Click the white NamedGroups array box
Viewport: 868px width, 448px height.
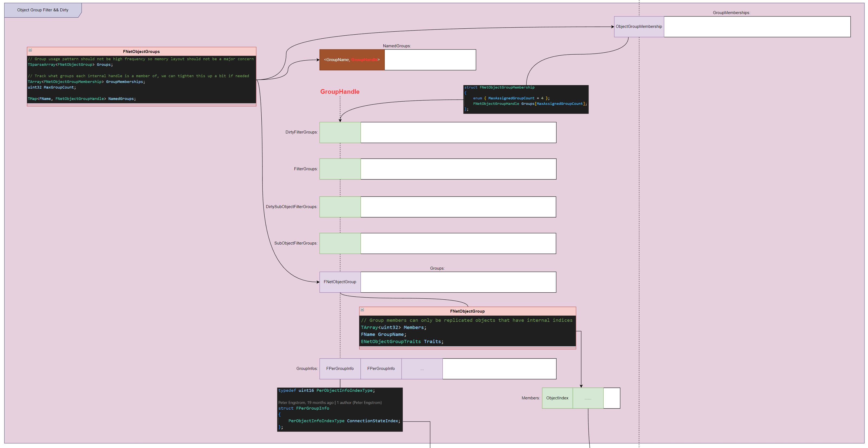(430, 60)
